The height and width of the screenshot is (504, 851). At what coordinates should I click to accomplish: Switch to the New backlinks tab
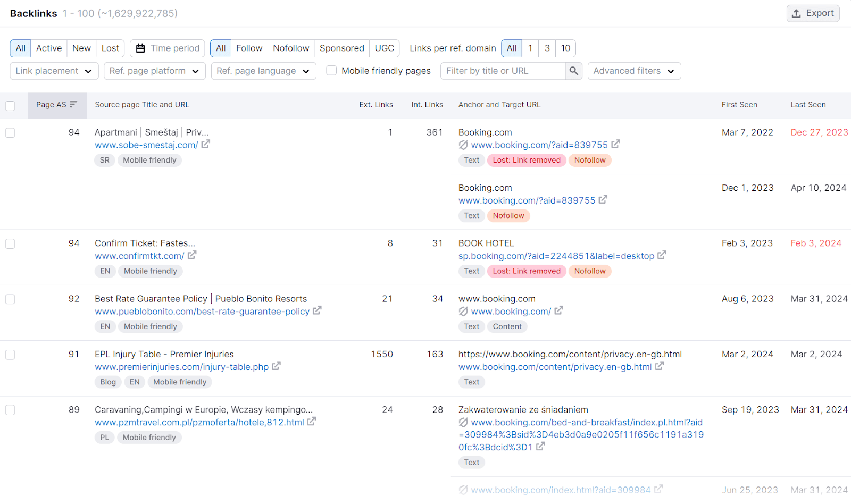[x=81, y=48]
